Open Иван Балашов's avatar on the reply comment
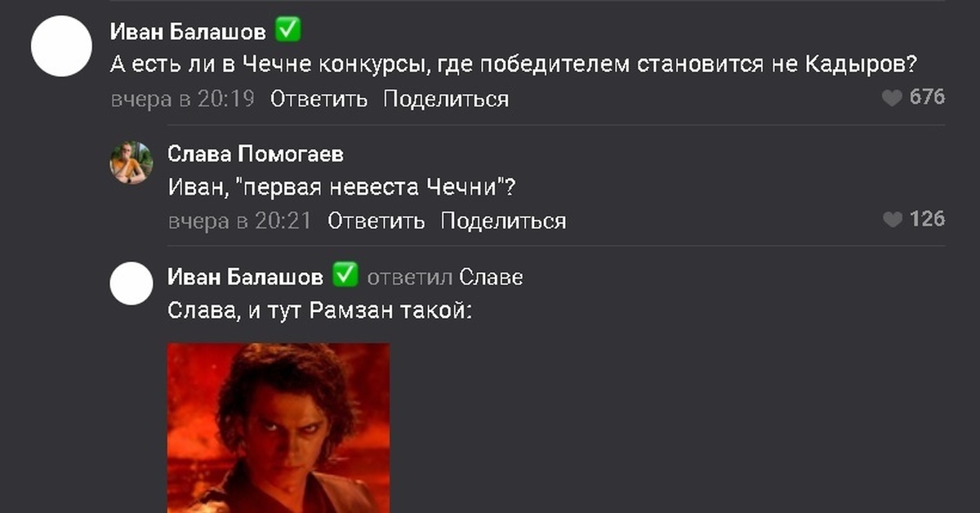Screen dimensions: 980x513 click(x=131, y=284)
